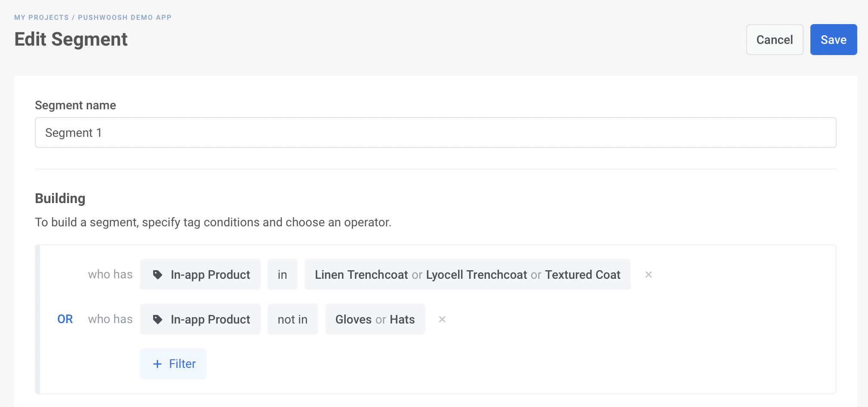Change the first row's In-app Product tag
The image size is (868, 407).
[x=210, y=274]
